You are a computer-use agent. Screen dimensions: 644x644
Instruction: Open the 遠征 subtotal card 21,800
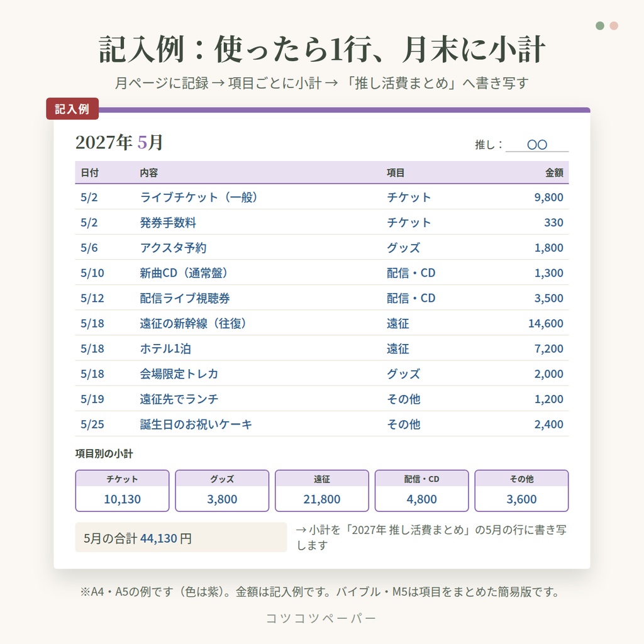click(322, 491)
